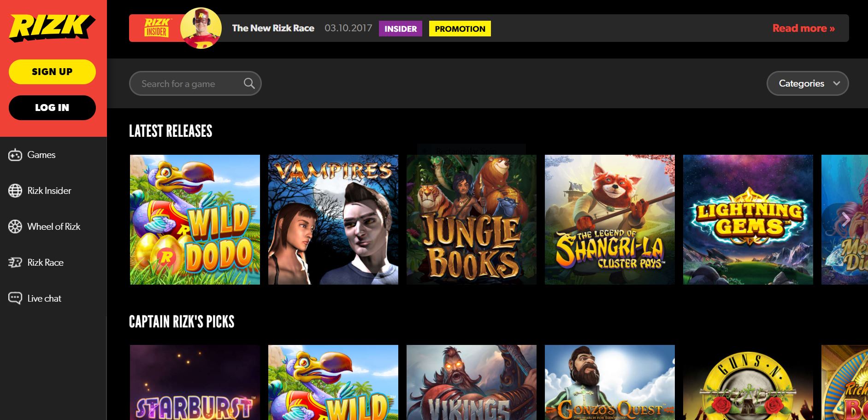Open the Vampires game thumbnail
The image size is (868, 420).
[x=333, y=220]
